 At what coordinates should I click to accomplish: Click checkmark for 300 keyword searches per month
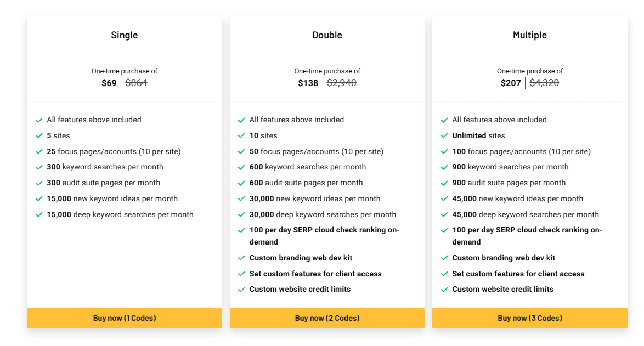click(39, 167)
